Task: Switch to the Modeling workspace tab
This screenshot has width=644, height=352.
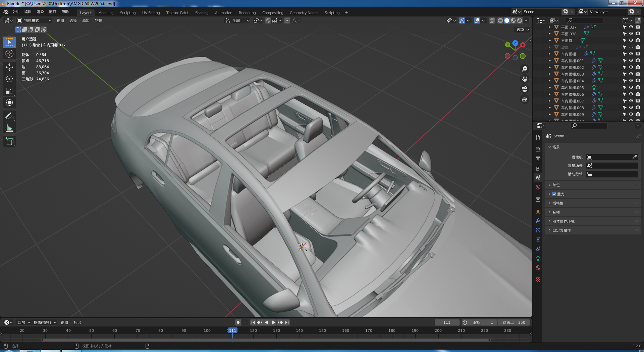Action: (106, 13)
